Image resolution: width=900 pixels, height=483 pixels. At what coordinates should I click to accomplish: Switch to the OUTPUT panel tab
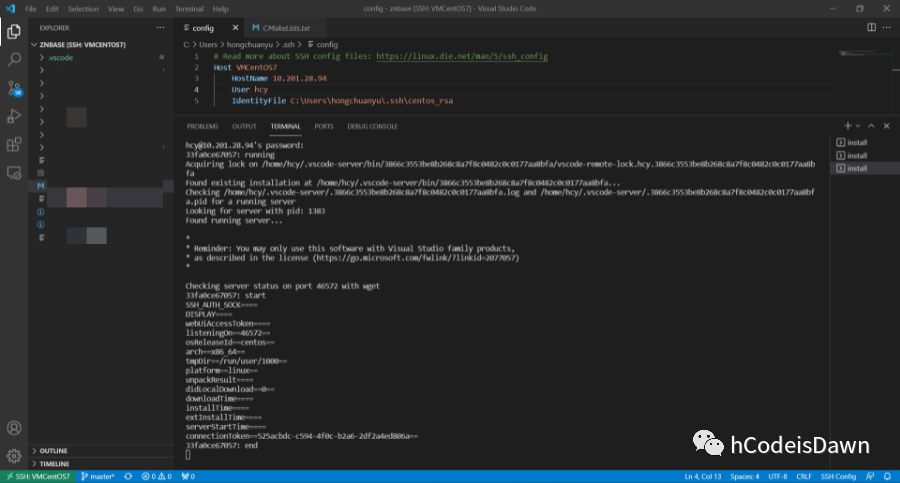[245, 126]
